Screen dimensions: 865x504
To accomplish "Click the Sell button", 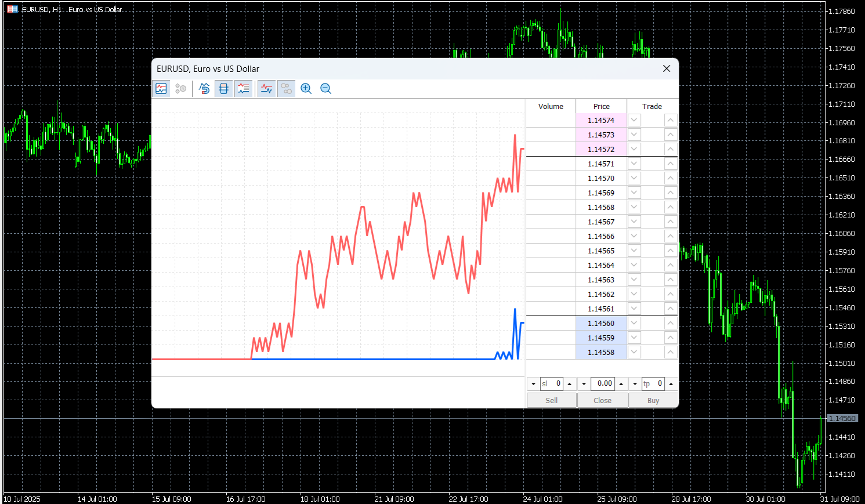I will [x=552, y=400].
